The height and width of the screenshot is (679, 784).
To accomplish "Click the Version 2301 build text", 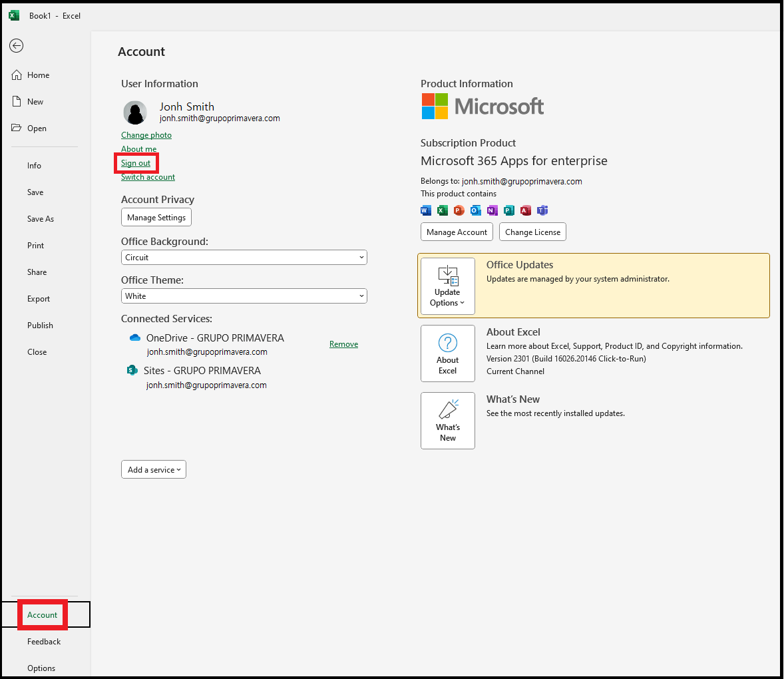I will coord(566,359).
